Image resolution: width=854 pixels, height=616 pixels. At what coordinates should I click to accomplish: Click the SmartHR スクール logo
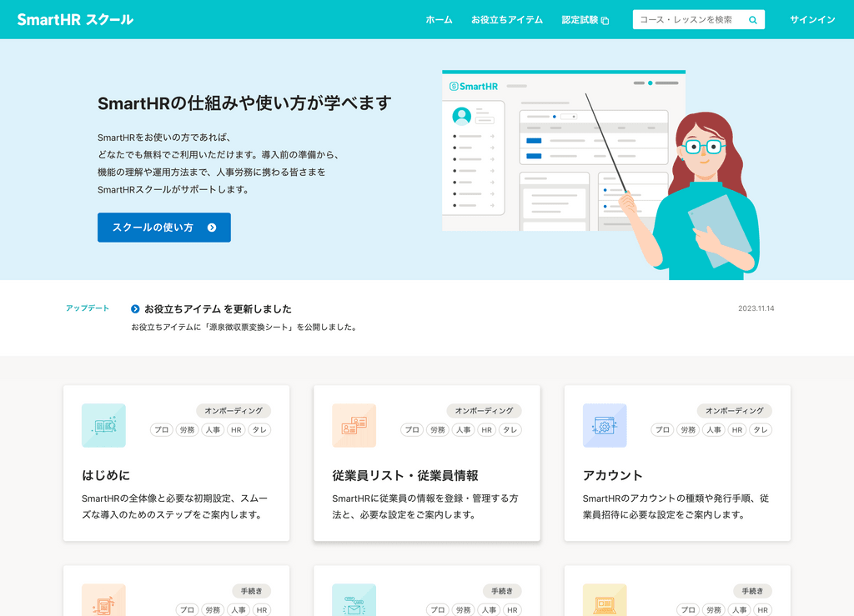[x=73, y=19]
